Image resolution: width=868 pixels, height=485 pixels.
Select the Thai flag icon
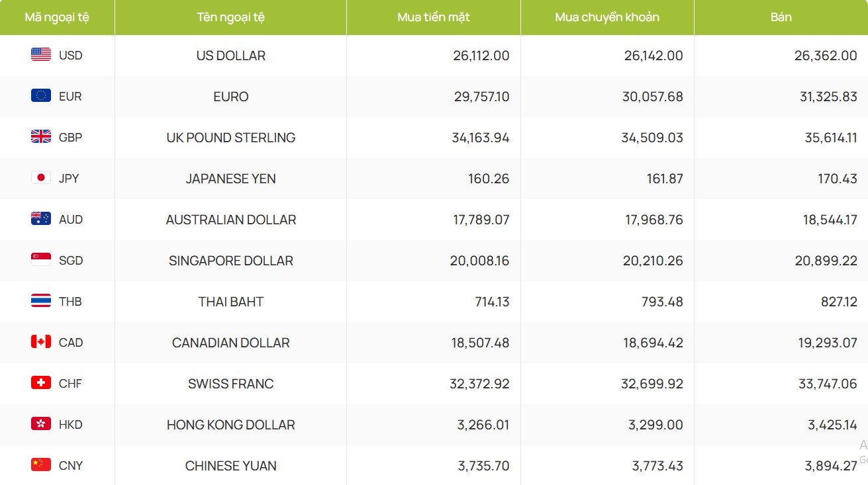41,301
